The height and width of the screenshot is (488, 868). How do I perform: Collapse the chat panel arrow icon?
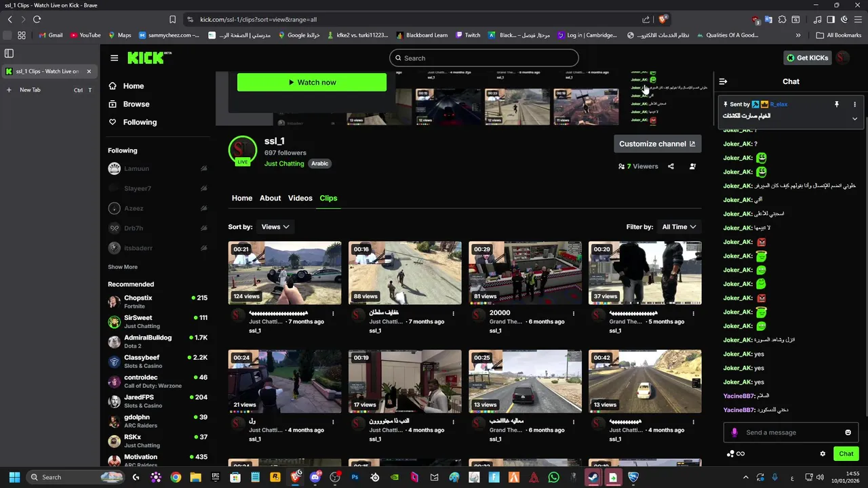pyautogui.click(x=723, y=81)
